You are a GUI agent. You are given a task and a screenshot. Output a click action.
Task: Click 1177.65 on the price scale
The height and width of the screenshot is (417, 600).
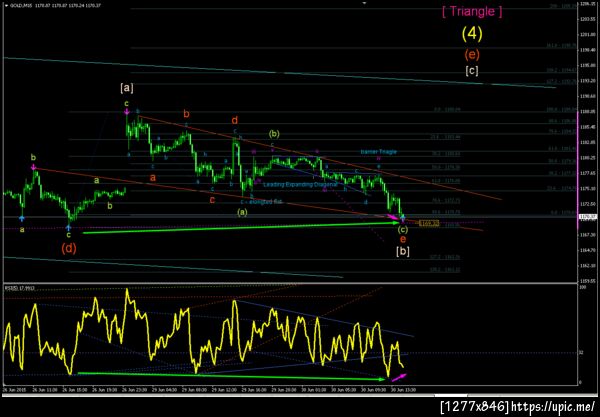(588, 173)
